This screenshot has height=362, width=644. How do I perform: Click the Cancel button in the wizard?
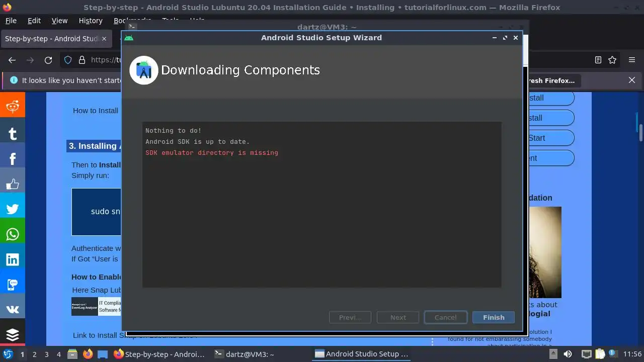tap(446, 317)
